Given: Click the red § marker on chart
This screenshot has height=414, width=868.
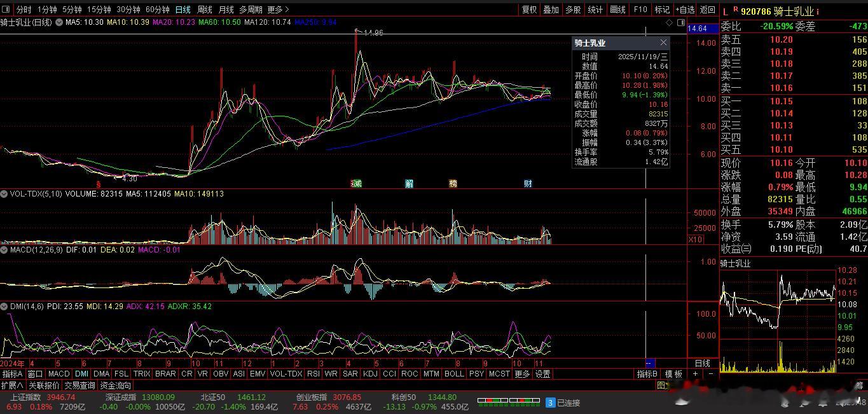Looking at the screenshot, I should 99,183.
